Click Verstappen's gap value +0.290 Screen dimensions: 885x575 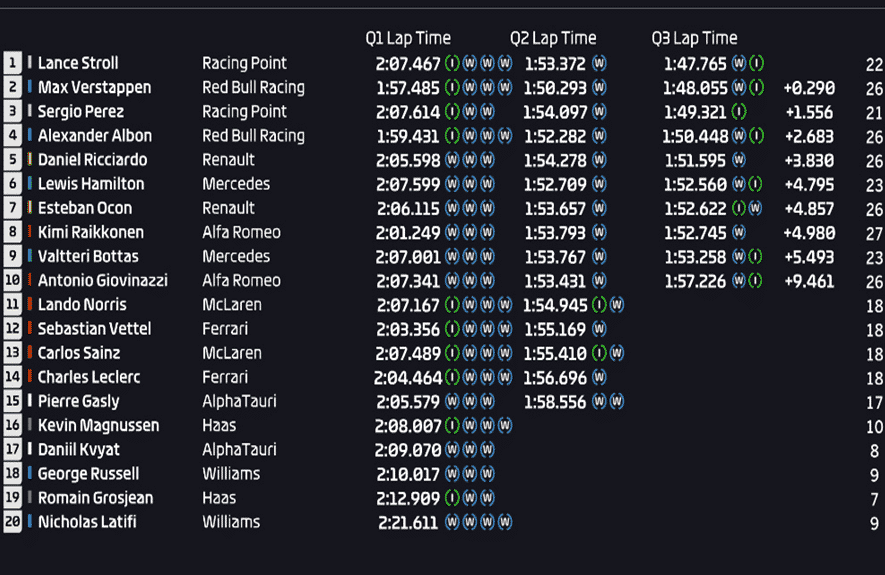809,88
